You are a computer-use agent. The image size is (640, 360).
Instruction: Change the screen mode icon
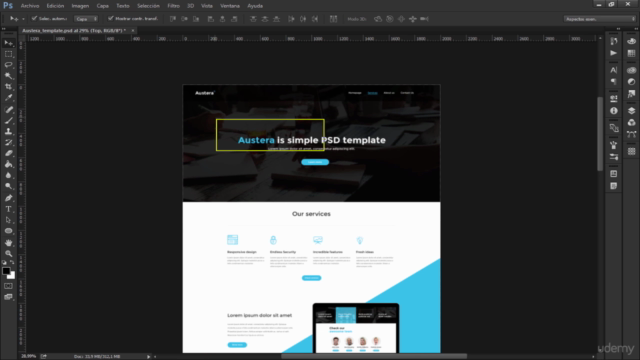[9, 297]
